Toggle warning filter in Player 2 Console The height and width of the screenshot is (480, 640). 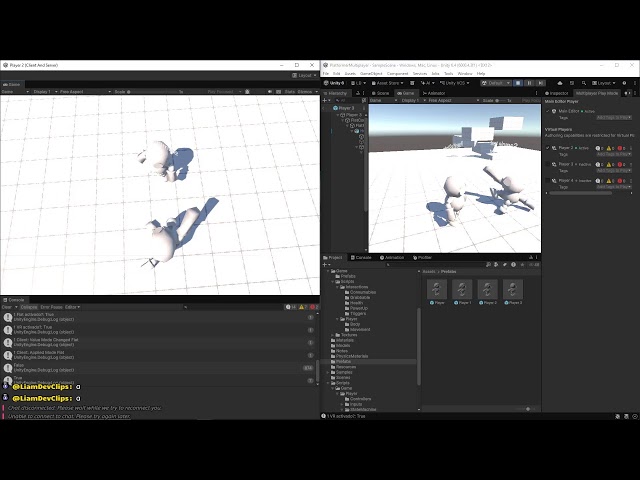point(302,307)
